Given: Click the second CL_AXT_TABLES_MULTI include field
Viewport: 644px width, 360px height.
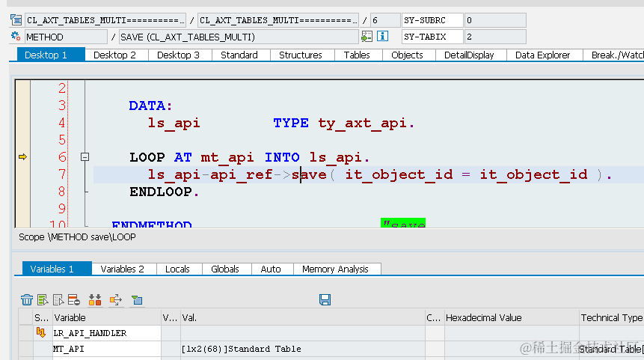Looking at the screenshot, I should pos(278,19).
